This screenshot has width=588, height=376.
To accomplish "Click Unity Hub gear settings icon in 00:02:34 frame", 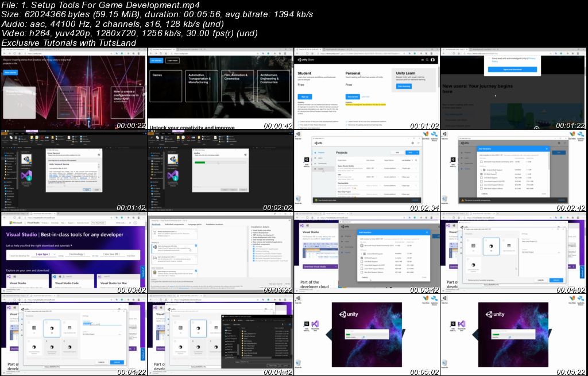I will click(x=412, y=143).
